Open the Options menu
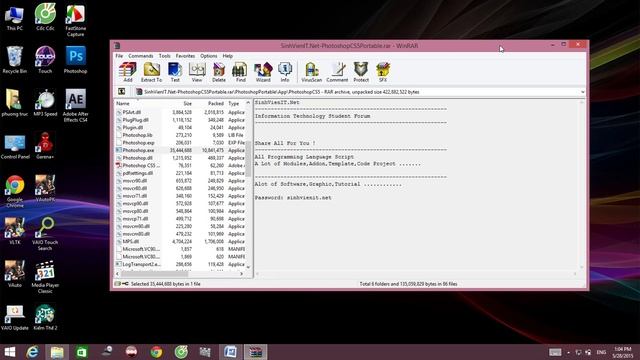The width and height of the screenshot is (640, 360). pos(209,56)
